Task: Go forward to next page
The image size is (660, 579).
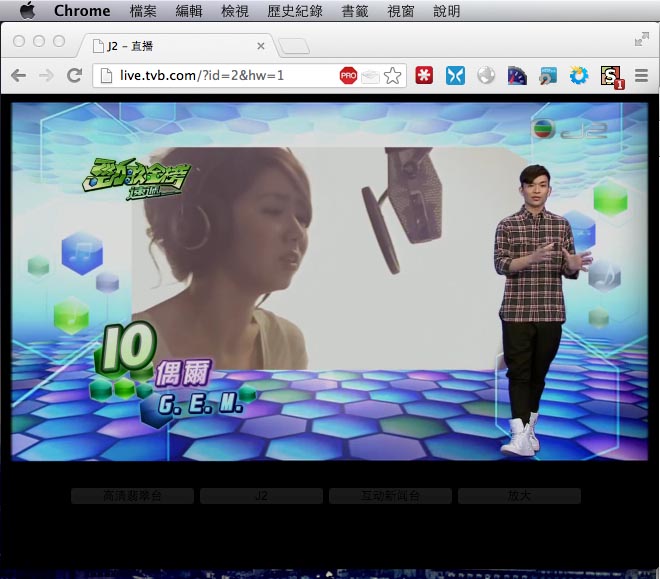Action: (46, 76)
